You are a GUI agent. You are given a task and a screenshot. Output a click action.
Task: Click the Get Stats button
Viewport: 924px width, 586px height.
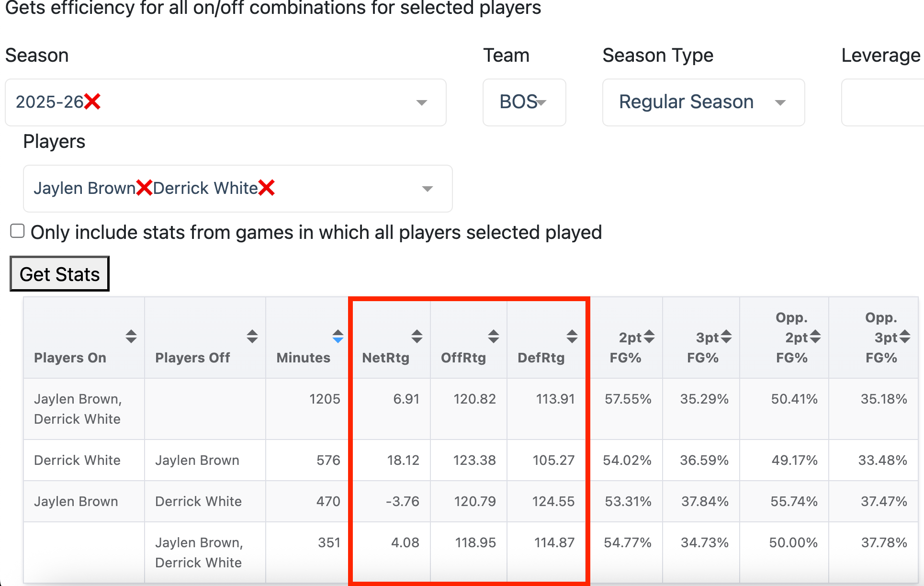pos(60,274)
